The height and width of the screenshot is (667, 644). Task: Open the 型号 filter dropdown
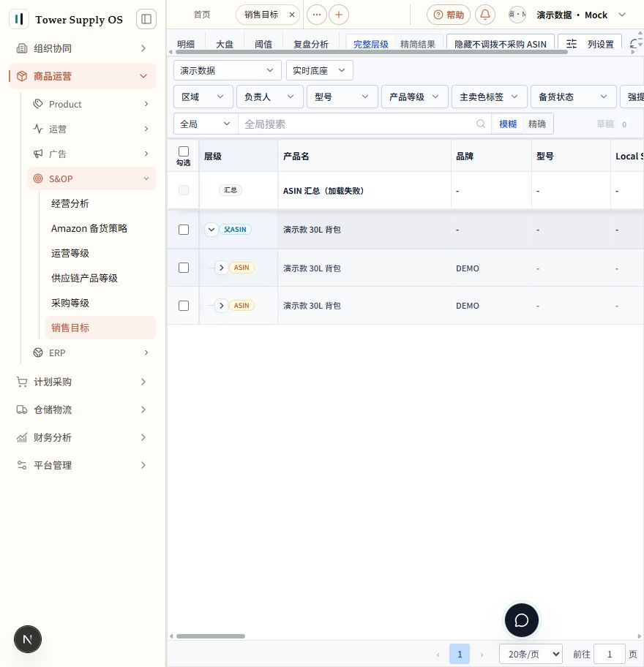(x=342, y=97)
